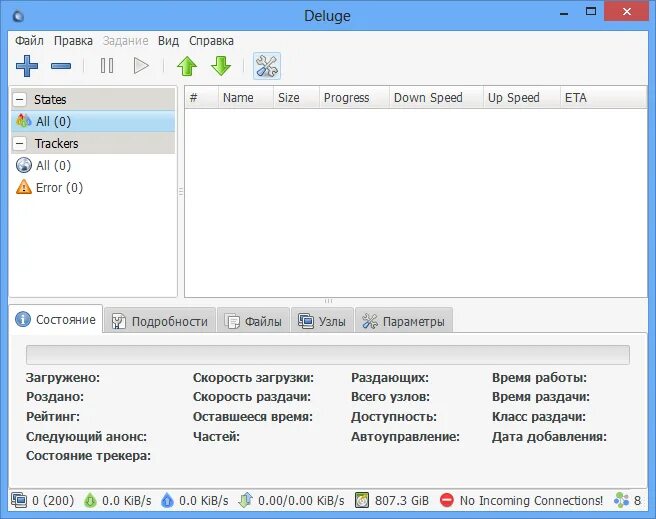The height and width of the screenshot is (519, 656).
Task: Click the Автоуправление: label
Action: [x=405, y=436]
